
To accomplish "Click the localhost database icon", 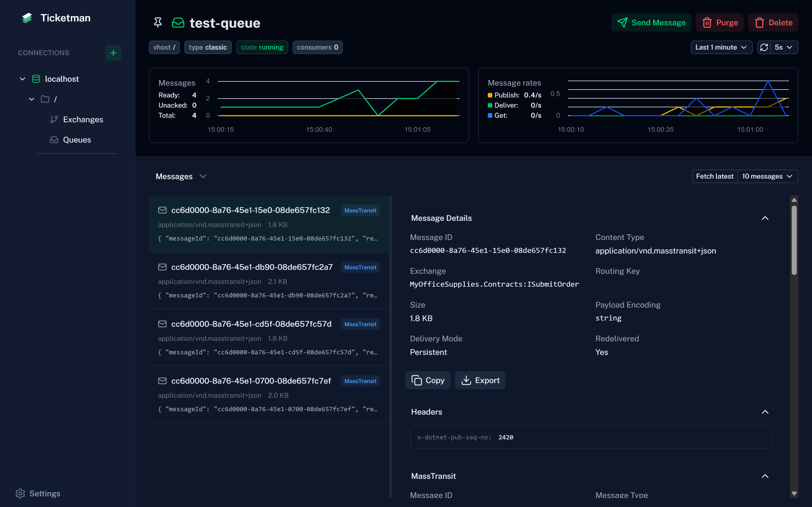I will [36, 79].
